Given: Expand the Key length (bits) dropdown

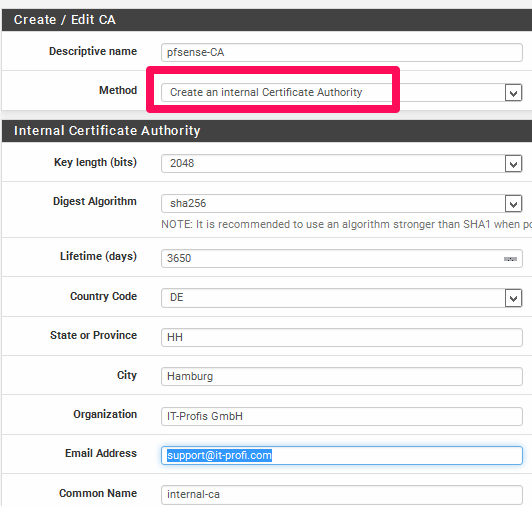Looking at the screenshot, I should tap(342, 164).
